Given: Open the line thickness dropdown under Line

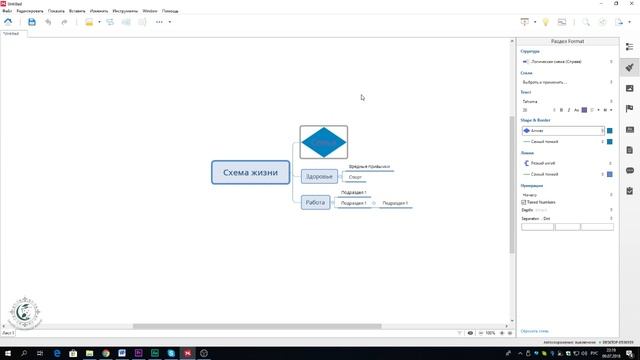Looking at the screenshot, I should (x=563, y=174).
